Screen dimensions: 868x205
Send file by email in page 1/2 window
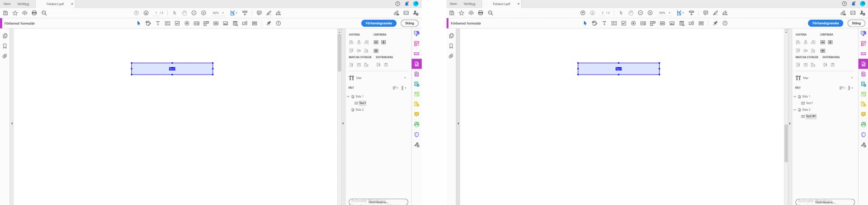point(406,13)
